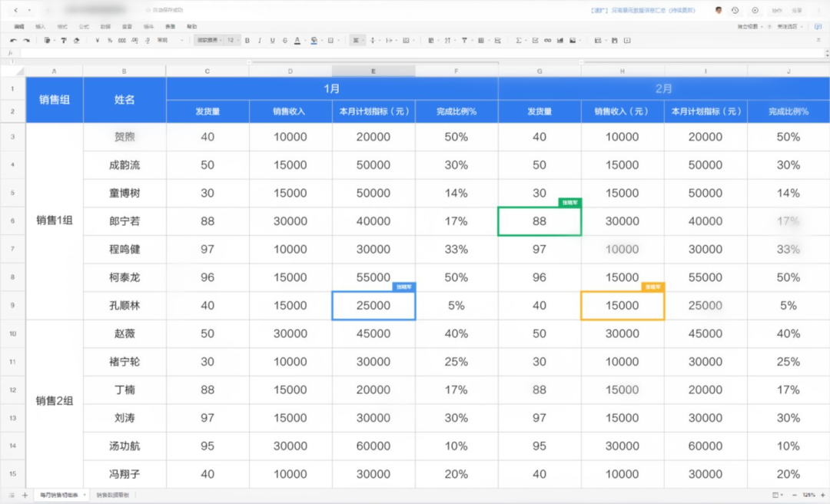Decrease decimal places
The image size is (830, 504).
(147, 40)
